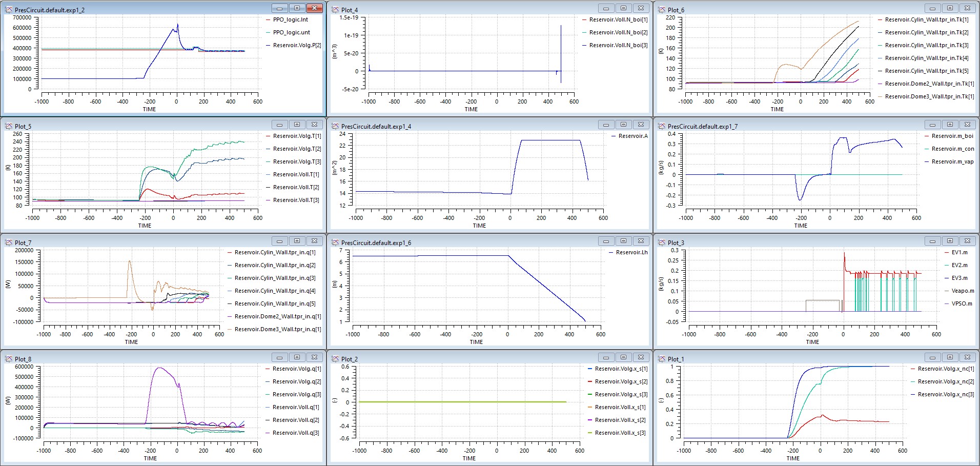Select the Reservoir.Voll.T[2] legend entry
The image size is (980, 466).
[293, 187]
